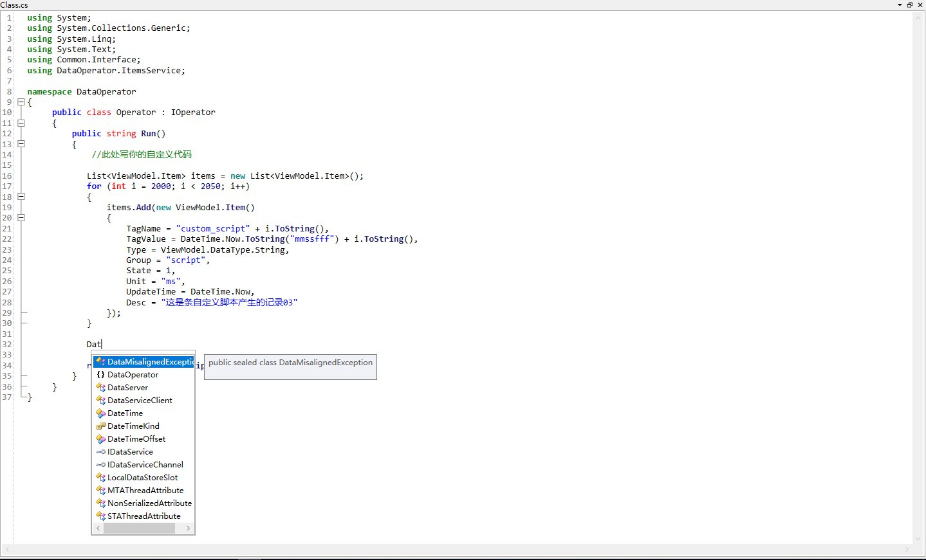The width and height of the screenshot is (926, 560).
Task: Click the Class.cs title label
Action: 14,5
